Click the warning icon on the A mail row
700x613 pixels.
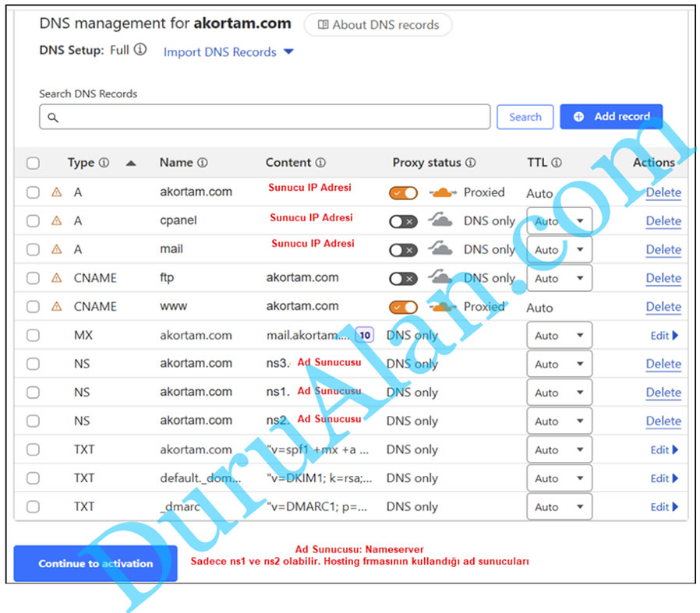click(x=56, y=249)
